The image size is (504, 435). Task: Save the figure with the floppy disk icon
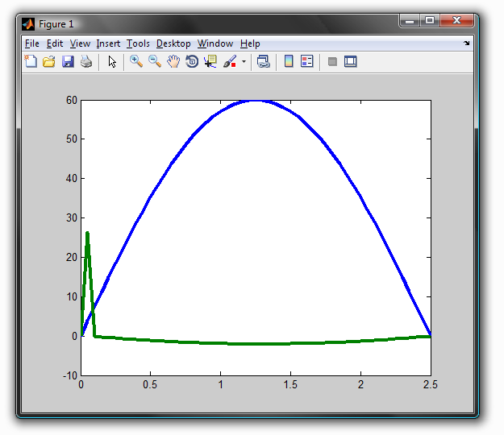(68, 61)
